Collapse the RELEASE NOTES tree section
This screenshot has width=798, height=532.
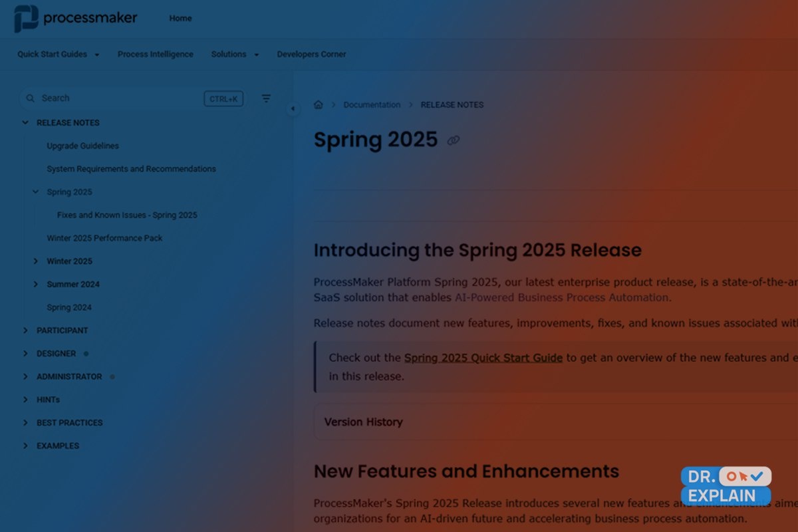coord(25,122)
